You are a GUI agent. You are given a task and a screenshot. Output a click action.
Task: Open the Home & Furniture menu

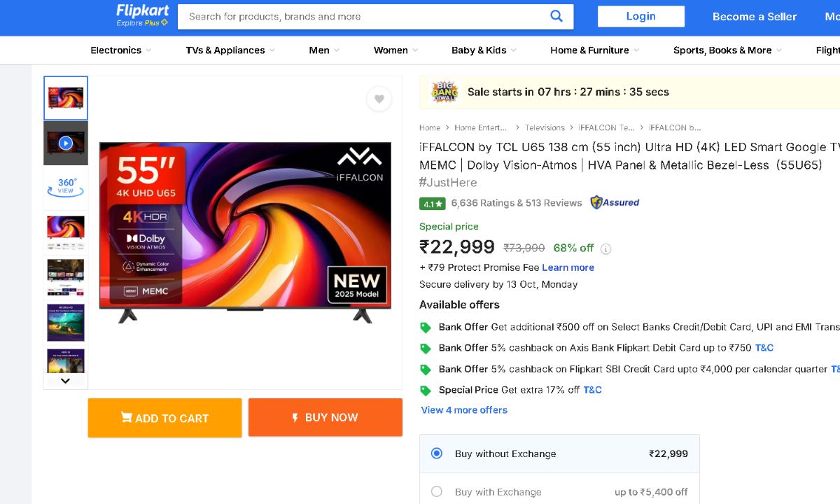tap(594, 50)
